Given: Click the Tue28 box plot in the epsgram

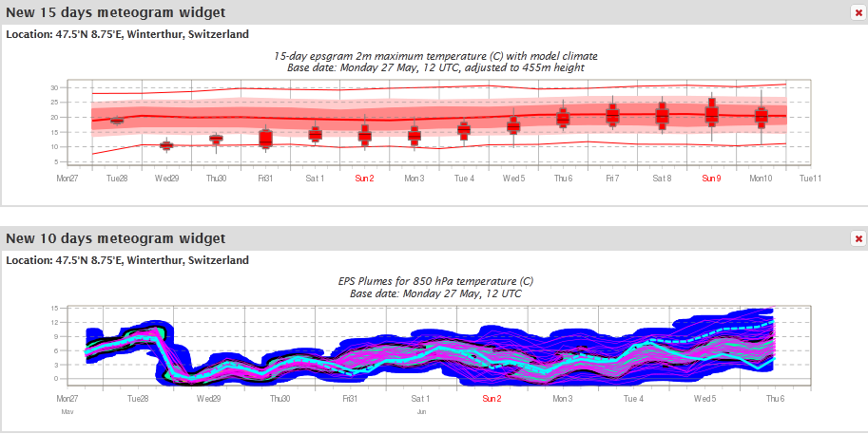Looking at the screenshot, I should tap(117, 121).
